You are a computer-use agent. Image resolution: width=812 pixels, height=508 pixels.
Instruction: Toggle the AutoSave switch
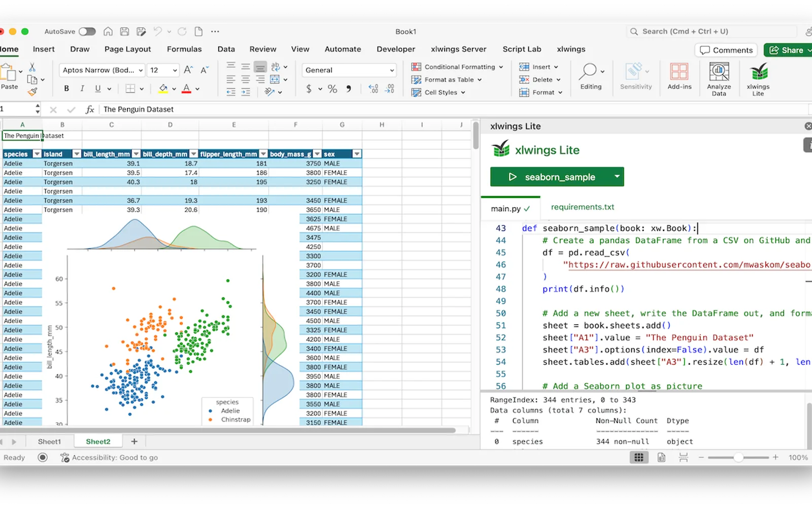click(x=87, y=31)
